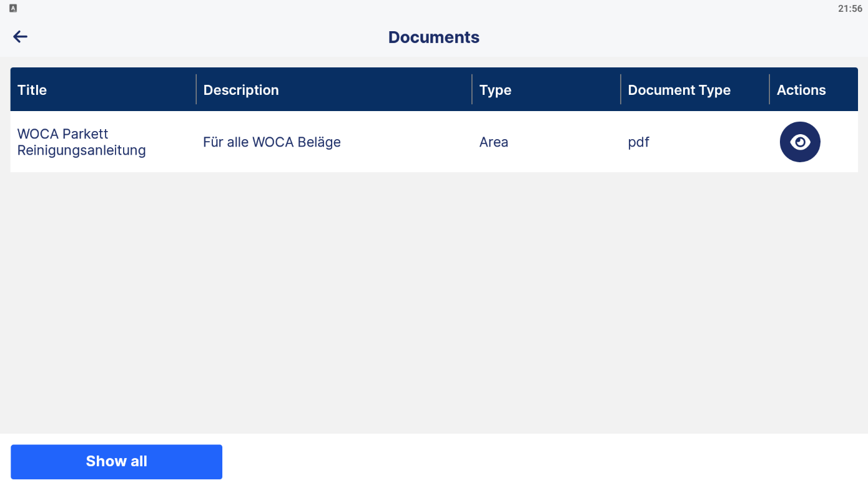
Task: Select the WOCA Parkett Reinigungsanleitung title cell
Action: click(x=82, y=142)
